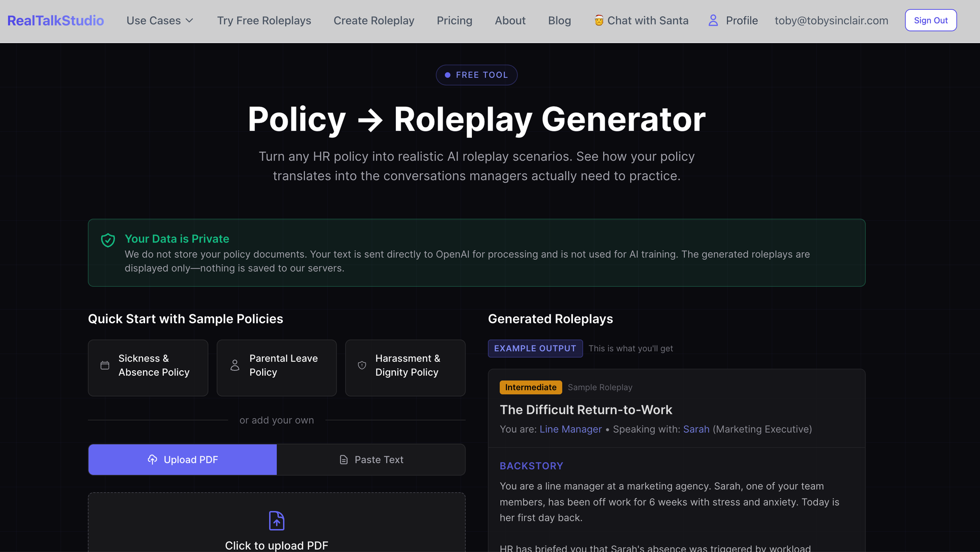The height and width of the screenshot is (552, 980).
Task: Expand the Use Cases dropdown menu
Action: tap(154, 21)
